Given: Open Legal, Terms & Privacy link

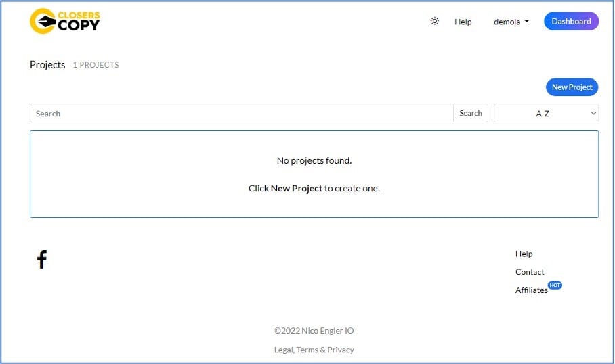Looking at the screenshot, I should [x=314, y=350].
